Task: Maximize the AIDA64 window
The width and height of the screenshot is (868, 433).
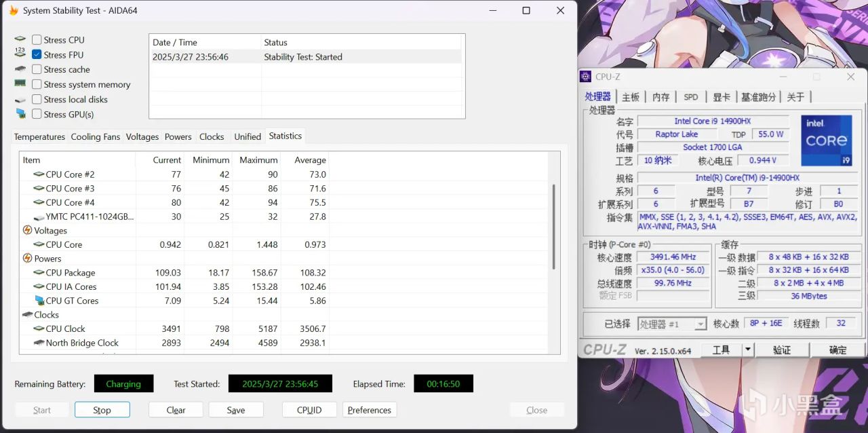Action: point(526,10)
